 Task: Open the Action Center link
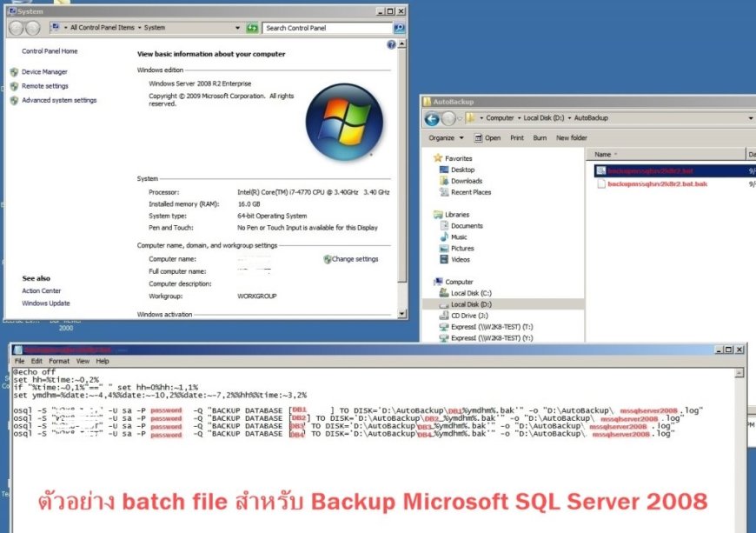coord(42,291)
